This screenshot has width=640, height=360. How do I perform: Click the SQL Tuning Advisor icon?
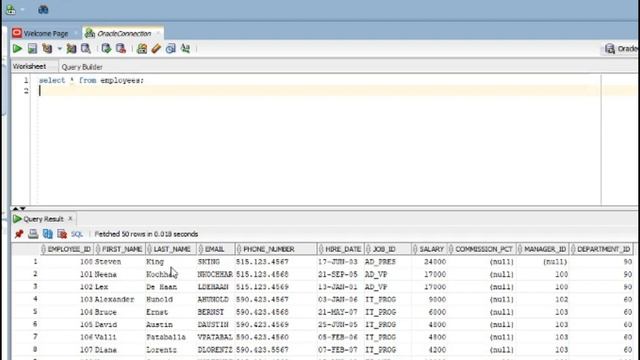click(86, 49)
